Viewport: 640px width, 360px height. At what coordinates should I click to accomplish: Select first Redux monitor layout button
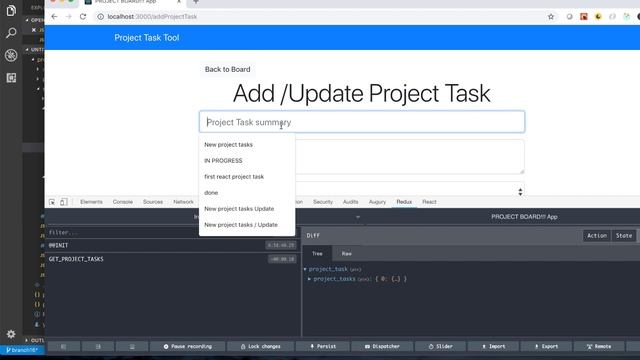point(64,346)
